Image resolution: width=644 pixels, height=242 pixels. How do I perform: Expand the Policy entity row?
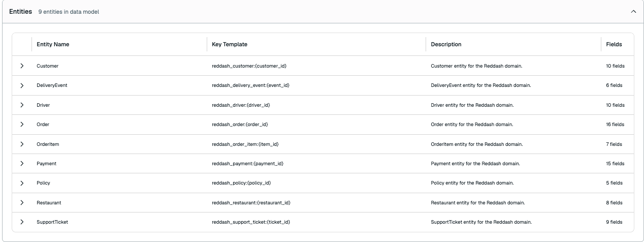(22, 183)
